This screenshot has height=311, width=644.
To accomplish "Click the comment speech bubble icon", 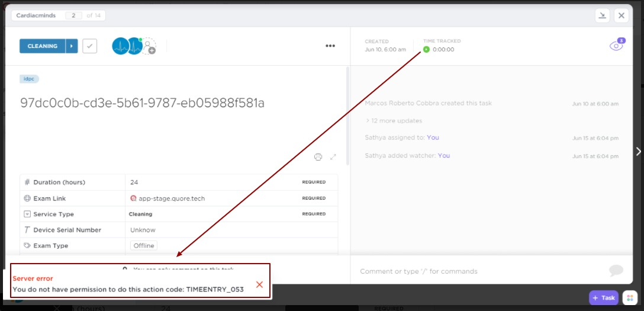I will pyautogui.click(x=616, y=270).
